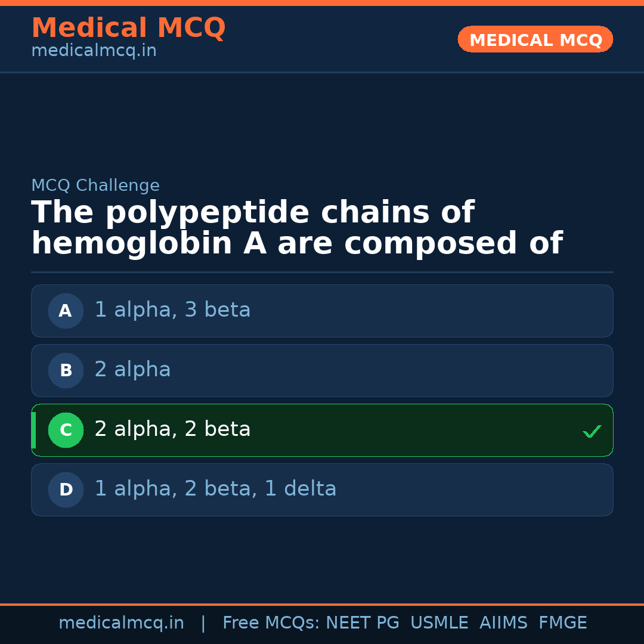Click the green C letter circle
The height and width of the screenshot is (644, 644).
66,430
